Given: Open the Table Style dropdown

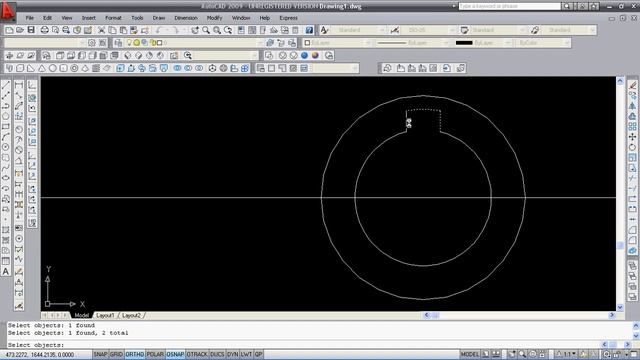Looking at the screenshot, I should point(522,30).
